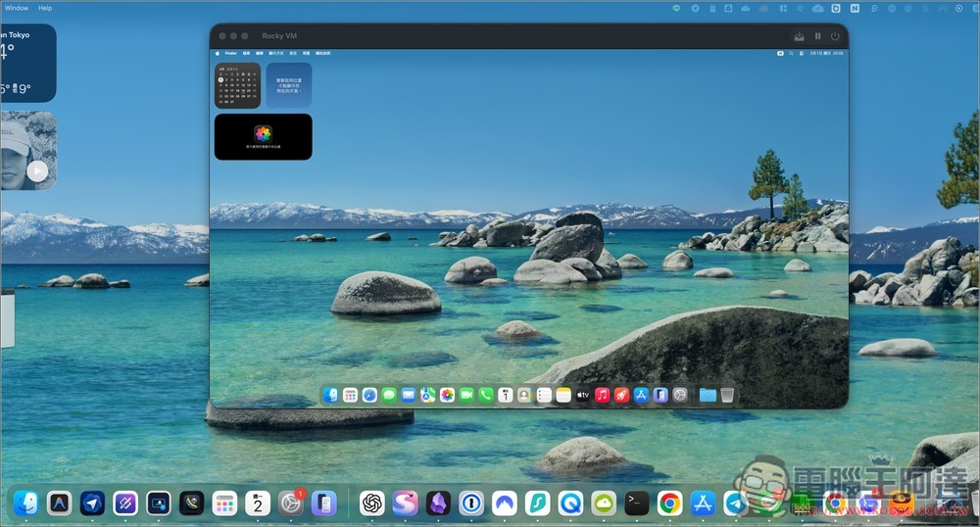This screenshot has width=980, height=527.
Task: Play the video in the photo widget
Action: [x=37, y=170]
